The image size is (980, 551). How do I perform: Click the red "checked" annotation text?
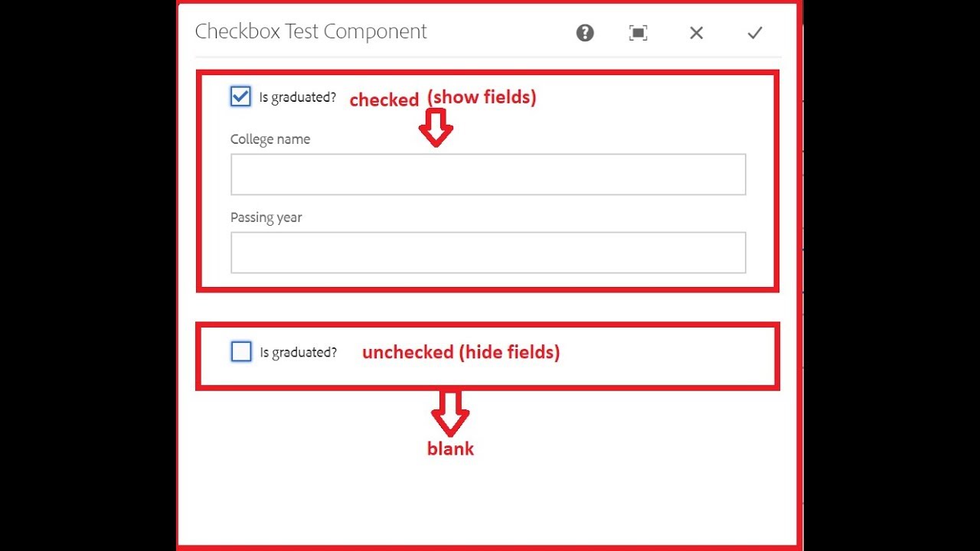click(384, 99)
